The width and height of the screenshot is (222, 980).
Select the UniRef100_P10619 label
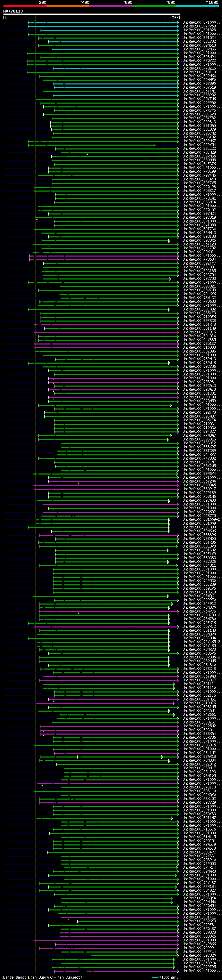199,592
